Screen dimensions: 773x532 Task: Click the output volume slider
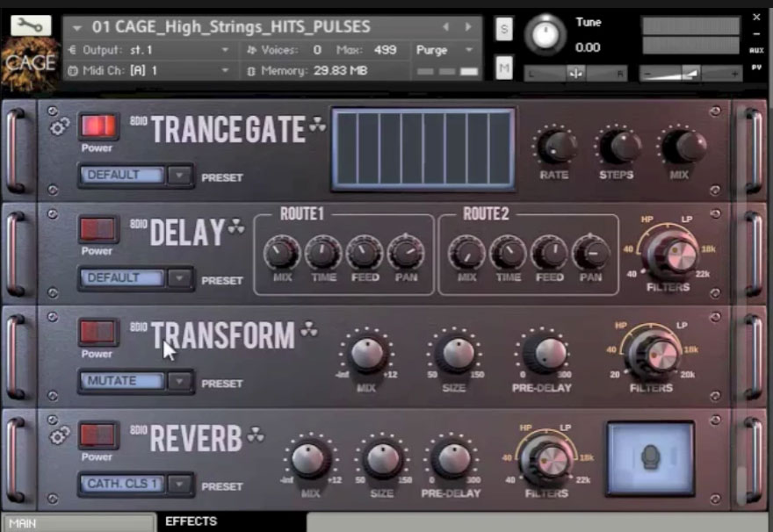691,74
